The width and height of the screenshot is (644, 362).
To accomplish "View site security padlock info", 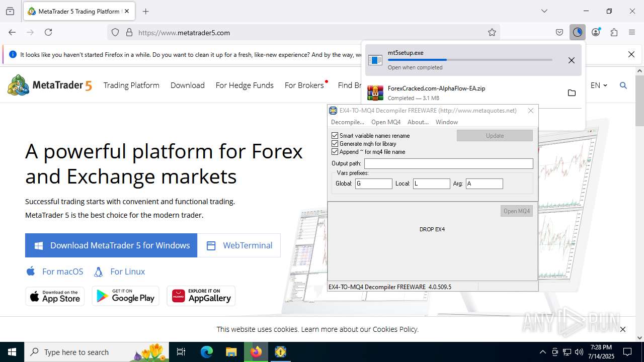I will click(129, 32).
